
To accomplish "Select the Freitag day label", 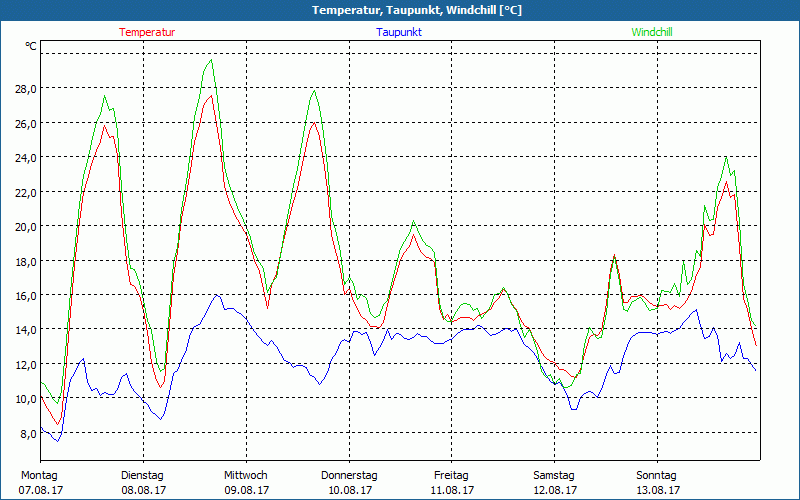I will (451, 476).
